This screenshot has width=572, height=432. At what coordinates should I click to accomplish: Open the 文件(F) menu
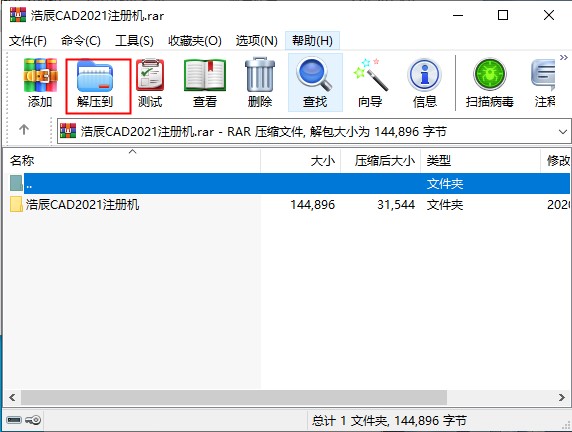(x=28, y=40)
